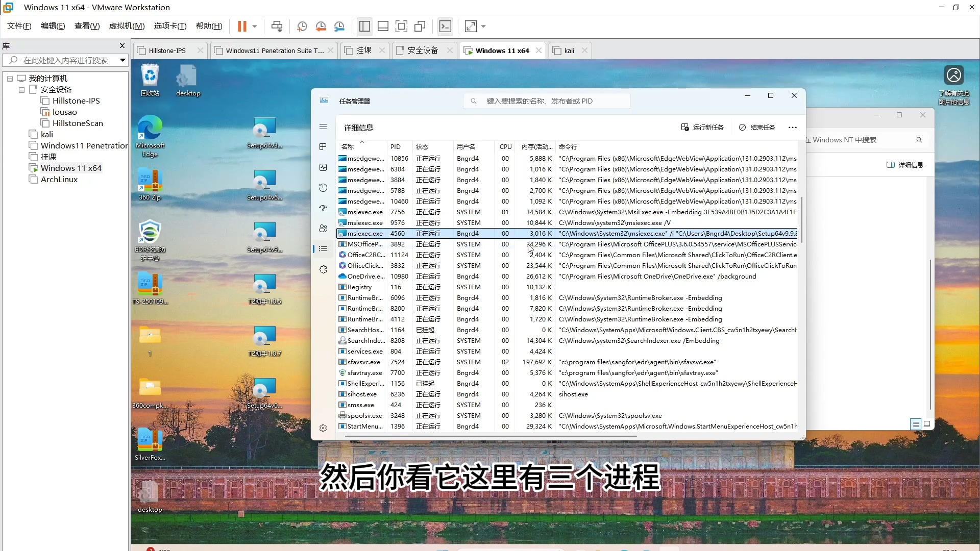Select HillstoneScan in the library tree
The image size is (980, 551).
[x=78, y=123]
